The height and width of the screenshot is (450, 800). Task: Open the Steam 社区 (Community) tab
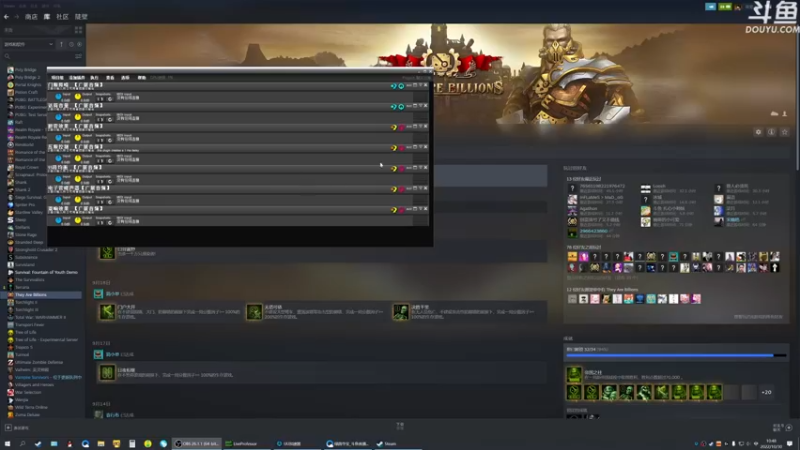pos(62,17)
